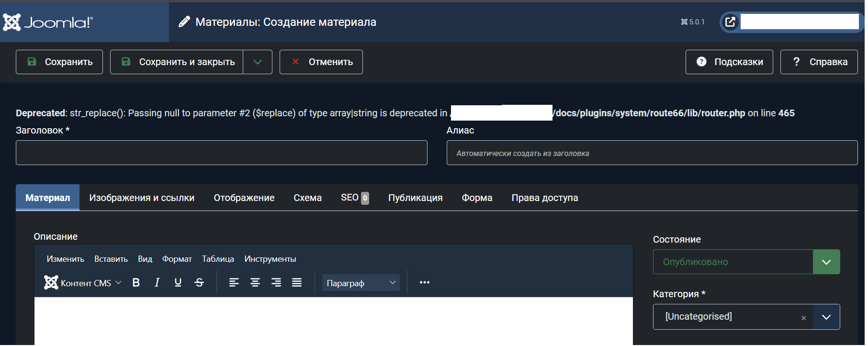The height and width of the screenshot is (346, 868).
Task: Align text left in editor
Action: coord(234,282)
